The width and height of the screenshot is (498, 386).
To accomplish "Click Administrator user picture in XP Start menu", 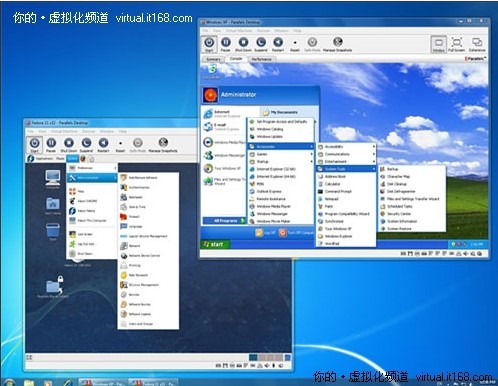I will pos(211,95).
